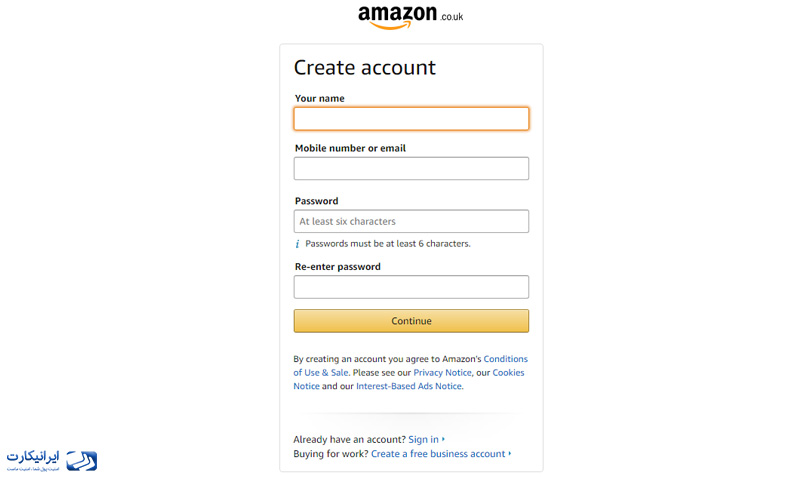The height and width of the screenshot is (477, 800).
Task: Click the arrow caret next to Sign in
Action: tap(443, 439)
